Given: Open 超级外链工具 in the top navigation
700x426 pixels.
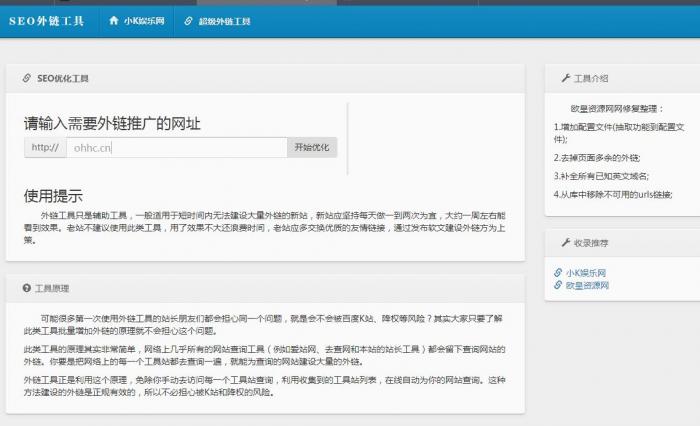Looking at the screenshot, I should coord(225,20).
